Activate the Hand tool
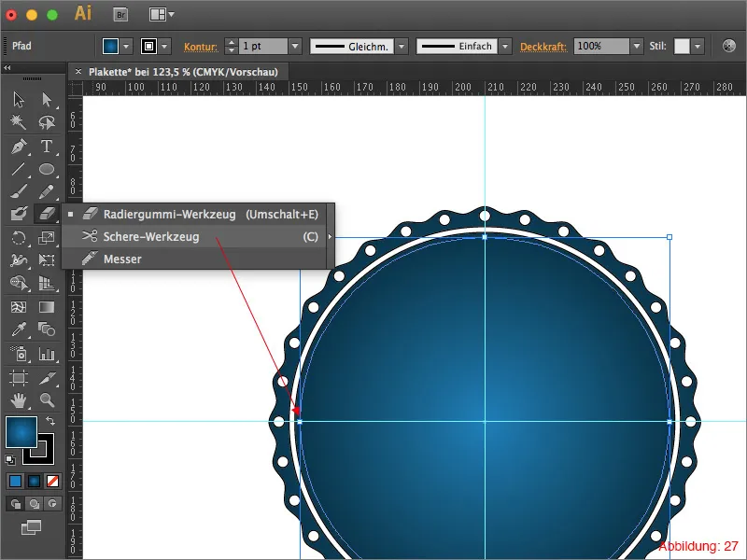Screen dimensions: 747x560 19,400
